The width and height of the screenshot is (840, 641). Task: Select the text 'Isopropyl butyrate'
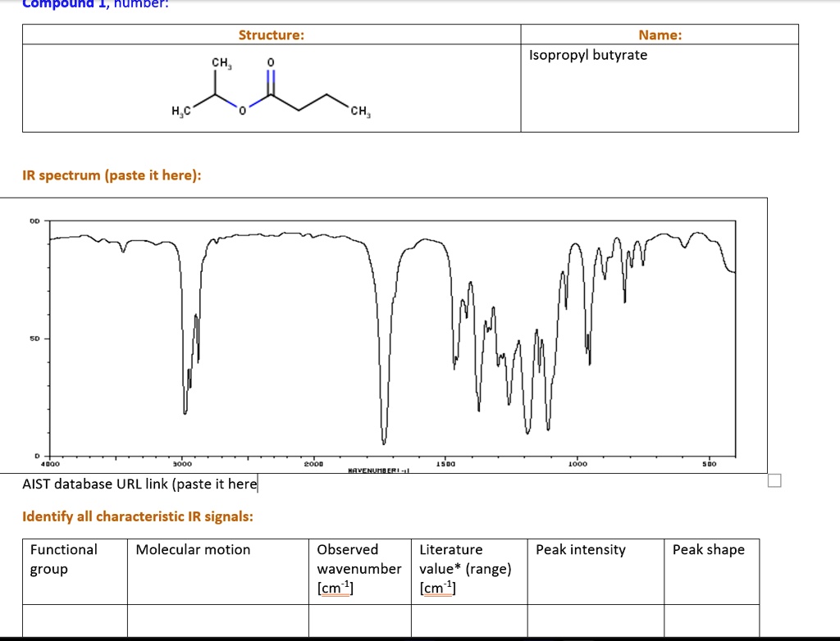coord(587,55)
